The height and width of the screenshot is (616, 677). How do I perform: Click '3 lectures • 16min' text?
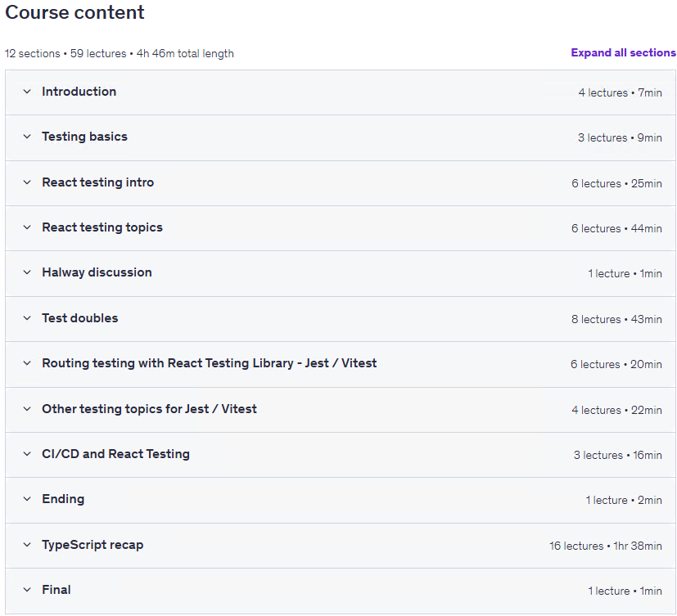617,455
